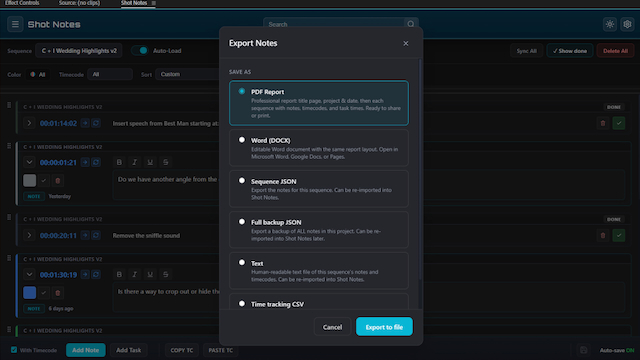
Task: Select Time tracking CSV export option
Action: click(319, 302)
